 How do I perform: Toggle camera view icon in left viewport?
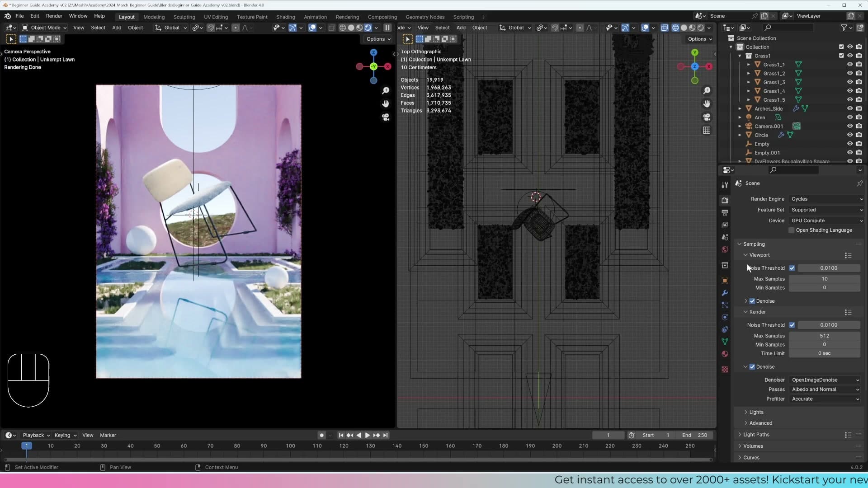pos(386,117)
